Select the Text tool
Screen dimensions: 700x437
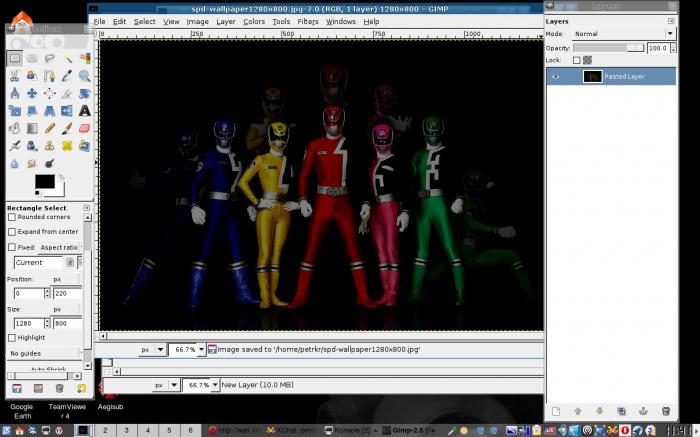[x=84, y=110]
